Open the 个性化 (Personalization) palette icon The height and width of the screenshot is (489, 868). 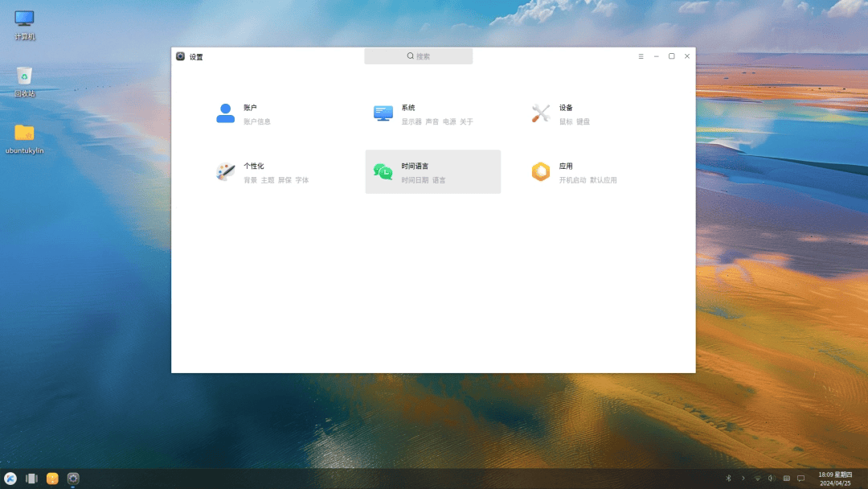pyautogui.click(x=225, y=172)
